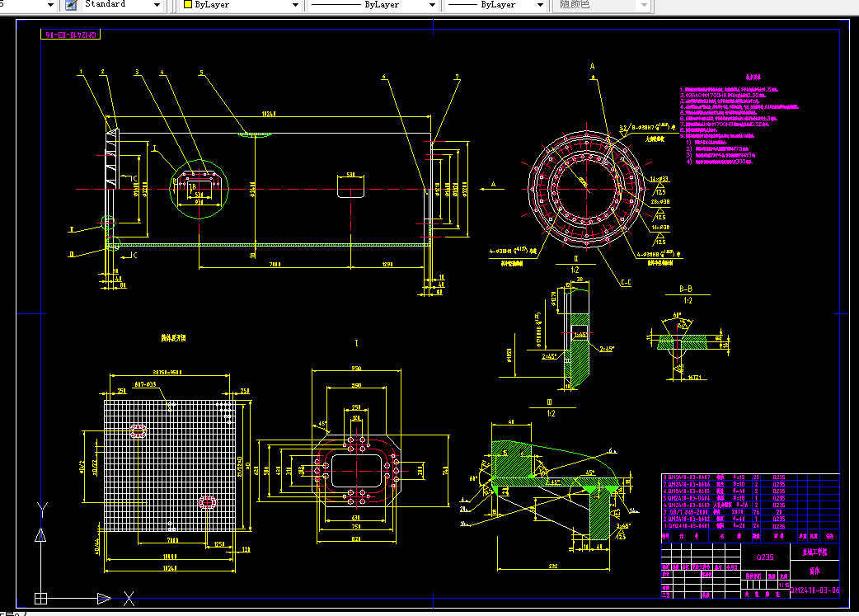Select the 820 dimension below detail I

pos(356,539)
